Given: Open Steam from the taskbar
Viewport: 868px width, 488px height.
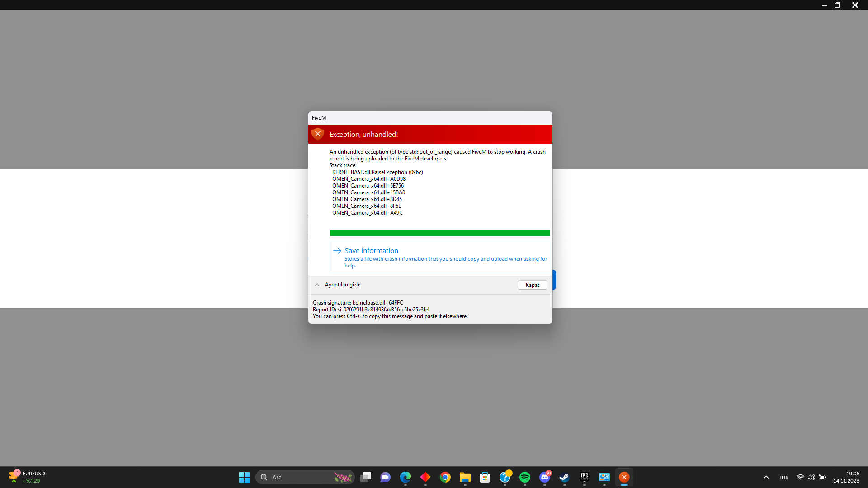Looking at the screenshot, I should 564,477.
